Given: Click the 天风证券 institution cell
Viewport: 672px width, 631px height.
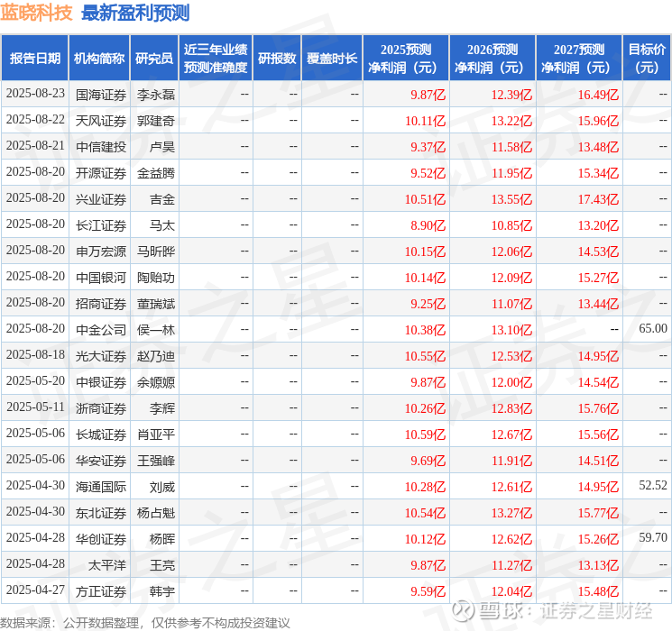Looking at the screenshot, I should pyautogui.click(x=101, y=121).
